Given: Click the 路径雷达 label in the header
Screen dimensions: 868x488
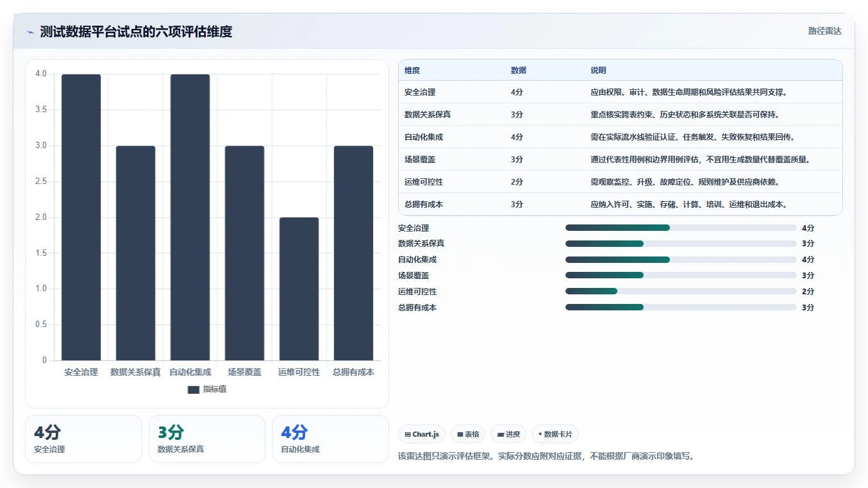Looking at the screenshot, I should coord(824,31).
